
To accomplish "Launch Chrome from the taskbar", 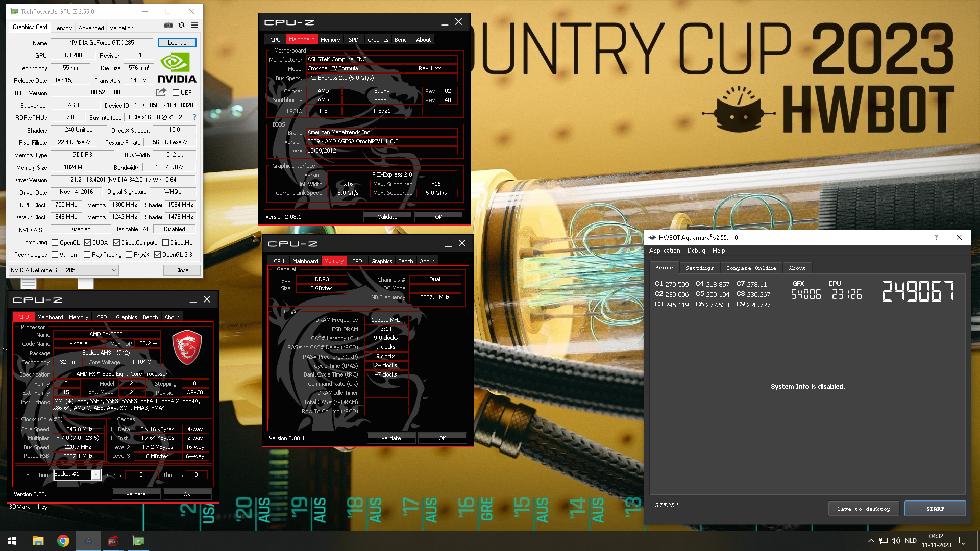I will (63, 541).
